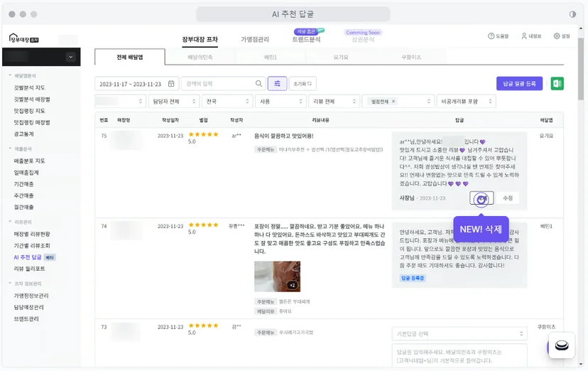
Task: Toggle the half-circle contrast icon in title bar
Action: point(572,14)
